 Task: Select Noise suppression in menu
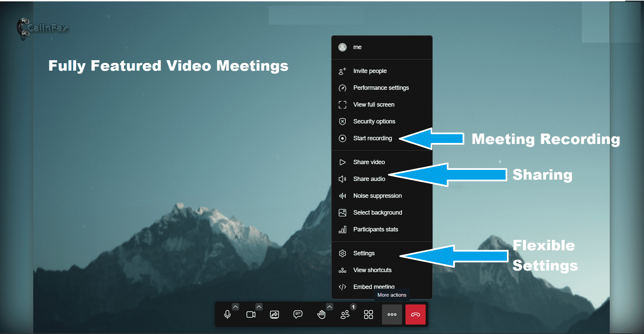pyautogui.click(x=377, y=196)
